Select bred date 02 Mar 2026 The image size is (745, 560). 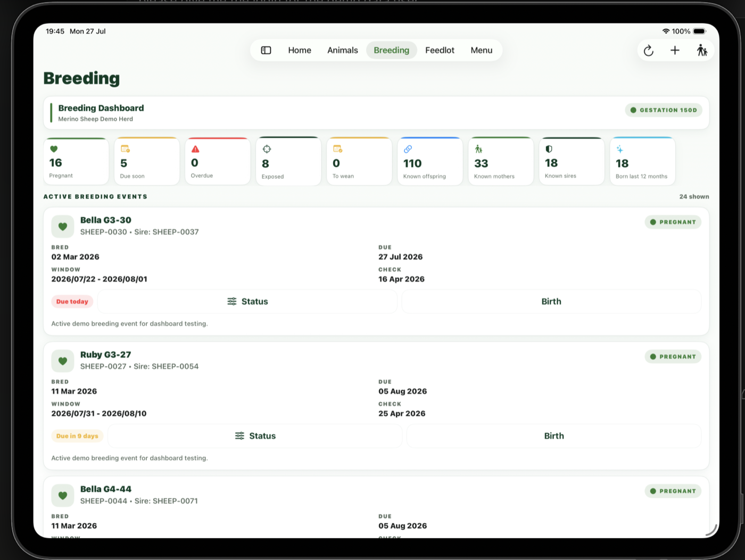pyautogui.click(x=75, y=257)
